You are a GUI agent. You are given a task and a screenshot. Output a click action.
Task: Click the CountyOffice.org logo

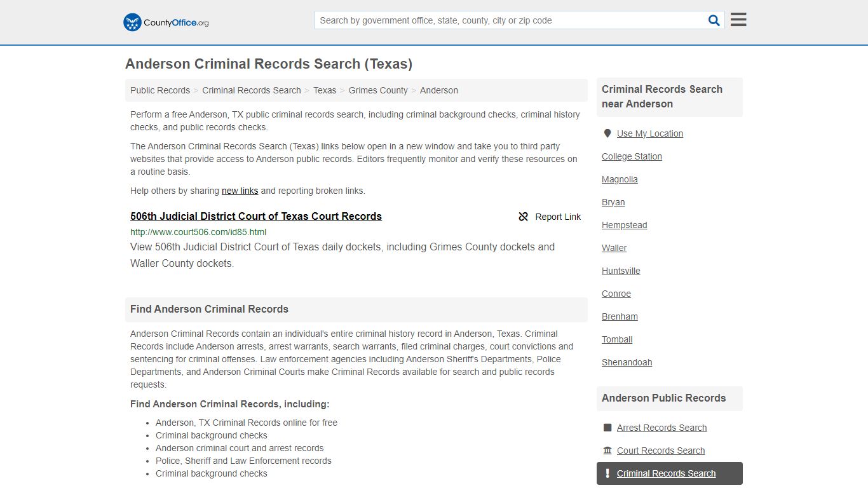click(x=166, y=22)
